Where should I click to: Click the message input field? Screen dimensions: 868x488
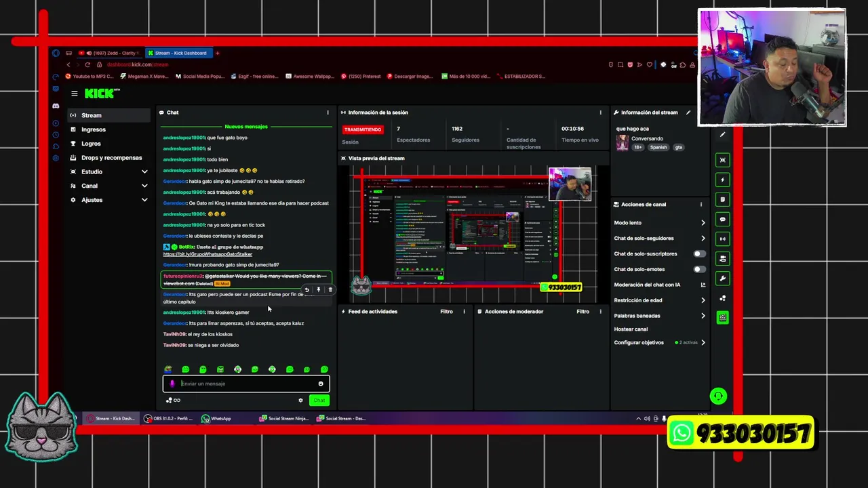pos(246,384)
